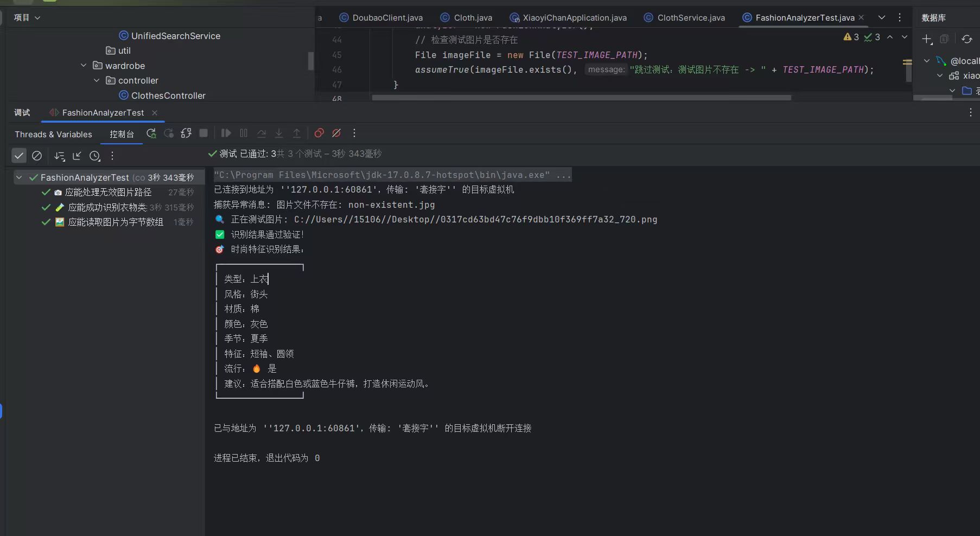
Task: Collapse the @local data source node
Action: click(x=927, y=61)
